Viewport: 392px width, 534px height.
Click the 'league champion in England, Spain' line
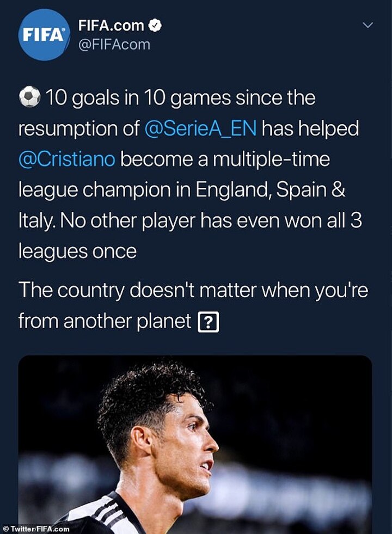[x=181, y=191]
